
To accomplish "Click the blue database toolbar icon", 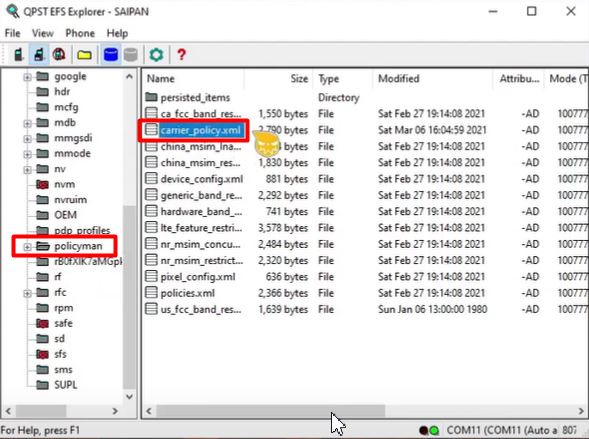I will pyautogui.click(x=111, y=55).
